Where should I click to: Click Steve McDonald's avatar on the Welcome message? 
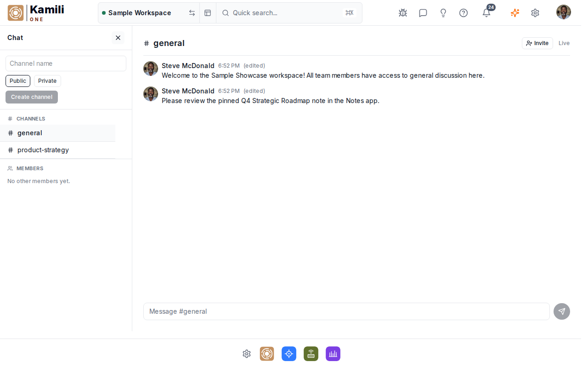(x=151, y=69)
